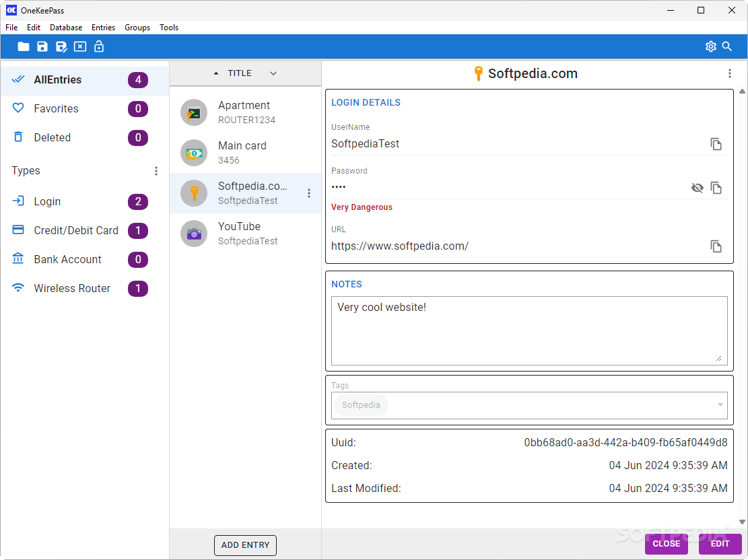748x560 pixels.
Task: Click the AllEntries count badge 4
Action: click(138, 79)
